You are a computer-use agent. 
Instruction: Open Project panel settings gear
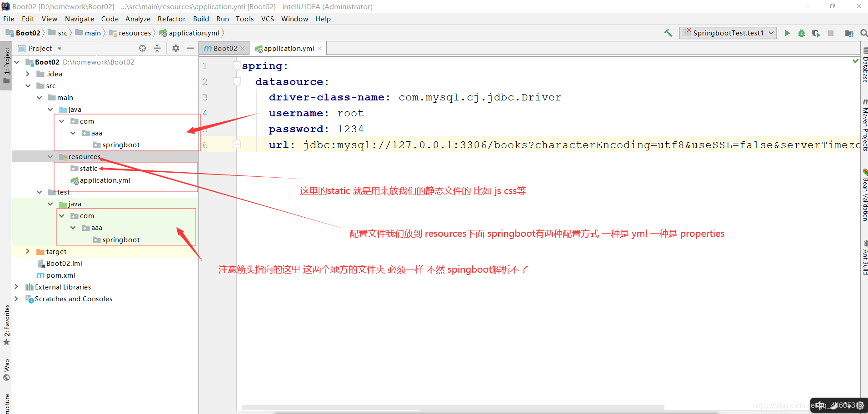tap(176, 48)
